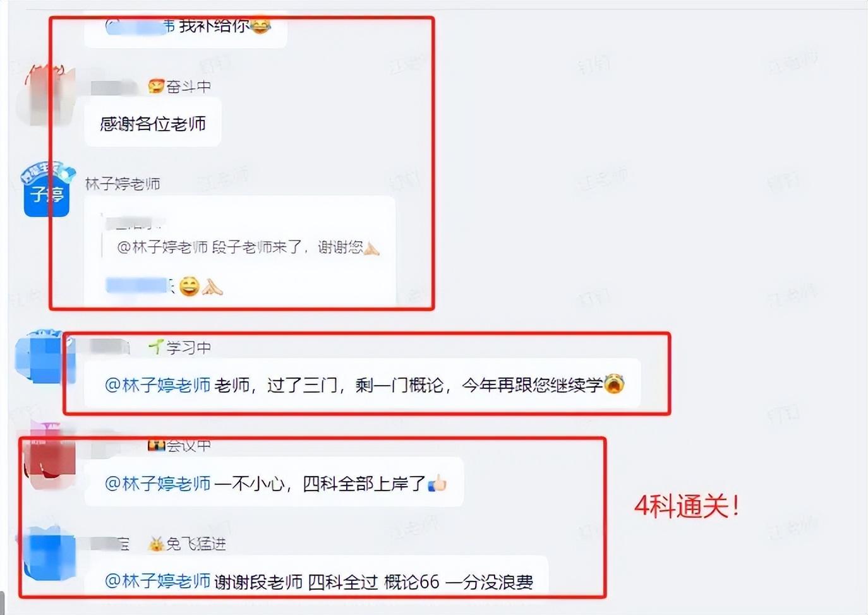Click the quoted message 段子老师来了，谢谢您
Screen dimensions: 868x615
(248, 247)
